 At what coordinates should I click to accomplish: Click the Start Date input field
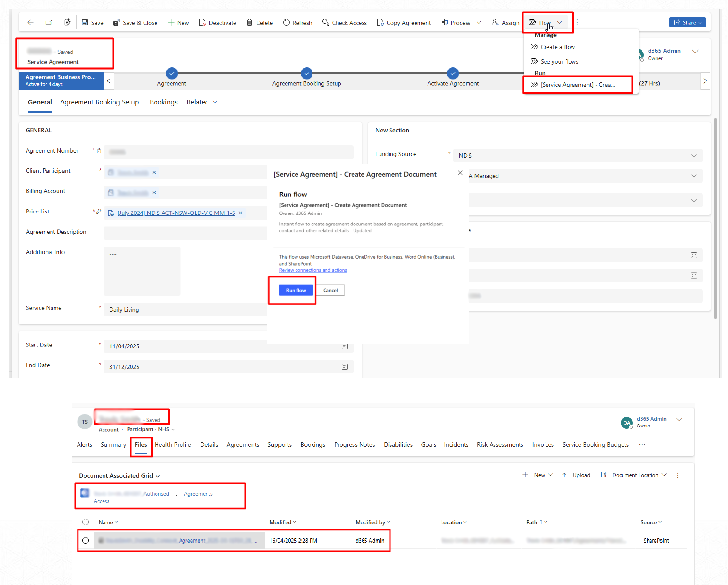click(223, 346)
